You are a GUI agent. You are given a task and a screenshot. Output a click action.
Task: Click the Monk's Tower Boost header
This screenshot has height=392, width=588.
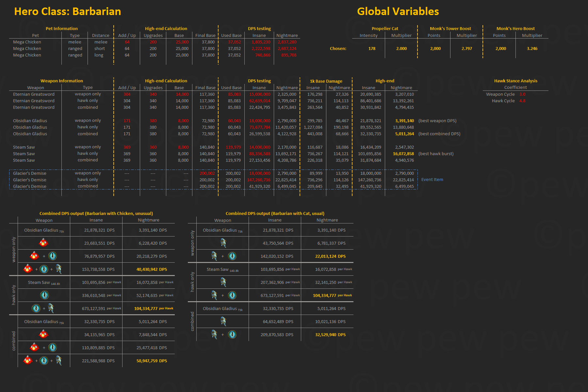pyautogui.click(x=450, y=29)
